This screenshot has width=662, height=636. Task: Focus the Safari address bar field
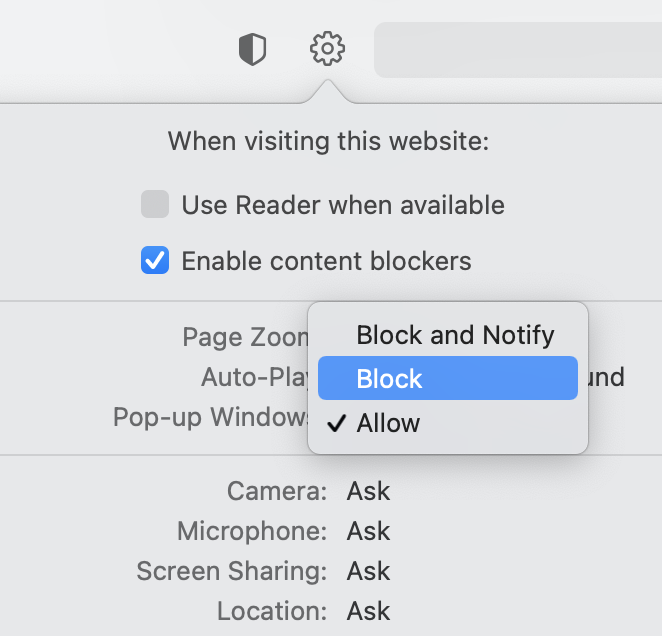tap(517, 49)
